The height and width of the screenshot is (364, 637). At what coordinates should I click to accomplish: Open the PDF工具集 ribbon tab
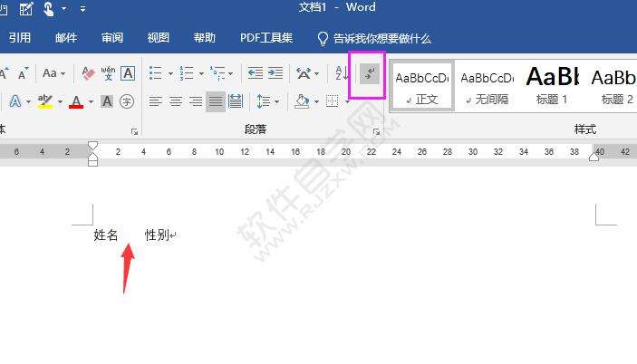click(266, 38)
